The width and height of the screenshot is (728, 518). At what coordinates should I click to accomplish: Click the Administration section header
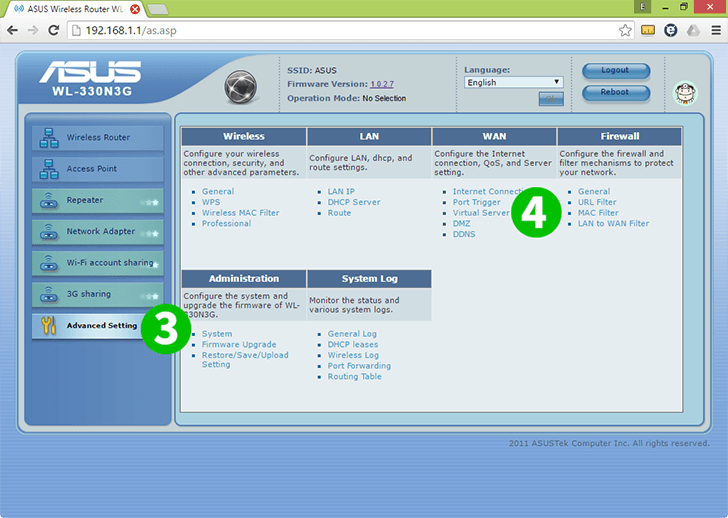(x=244, y=279)
